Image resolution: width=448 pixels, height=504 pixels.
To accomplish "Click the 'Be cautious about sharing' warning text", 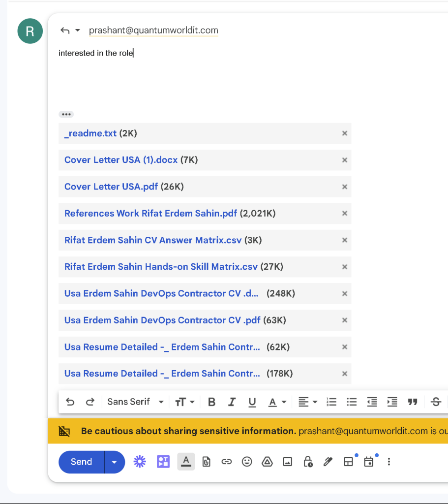I will 188,431.
